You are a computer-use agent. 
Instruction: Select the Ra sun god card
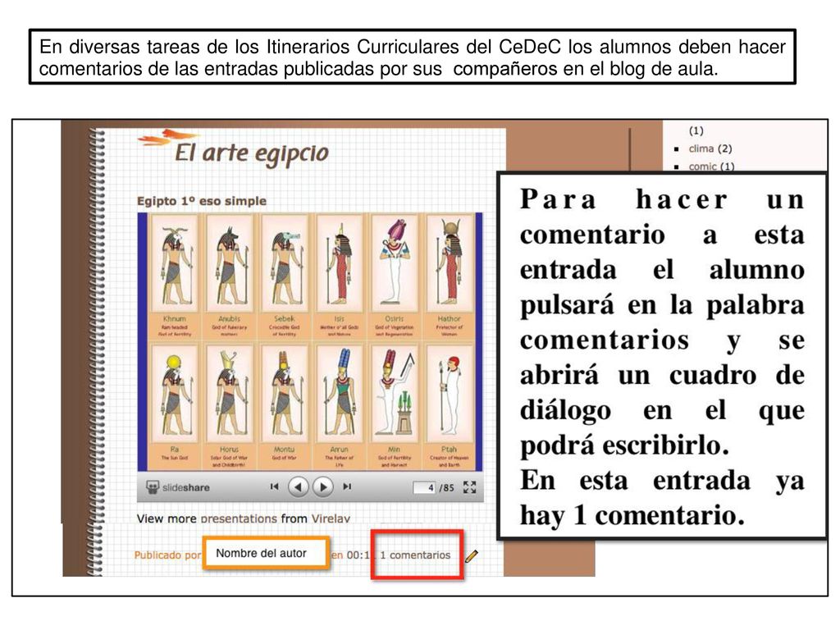tap(175, 407)
